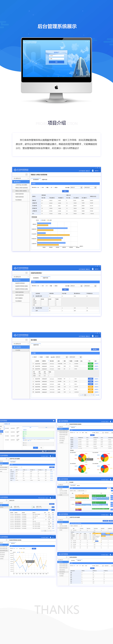Screen dimensions: 113x644
Task: Click 查询统计 icon in 交接作业耗时统计 window sidebar
Action: 14,280
